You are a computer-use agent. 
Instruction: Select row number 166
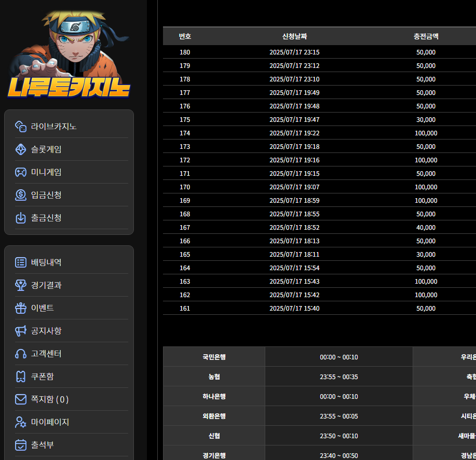coord(185,241)
